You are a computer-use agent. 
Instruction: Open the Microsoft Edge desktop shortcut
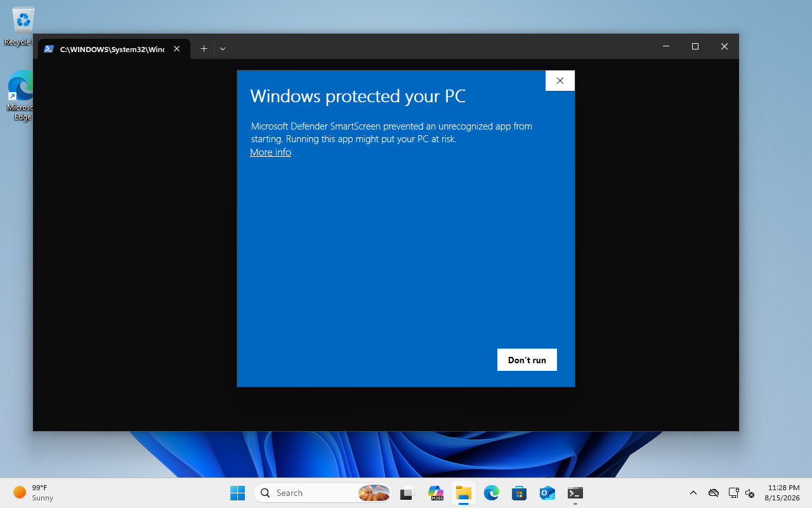(x=19, y=95)
